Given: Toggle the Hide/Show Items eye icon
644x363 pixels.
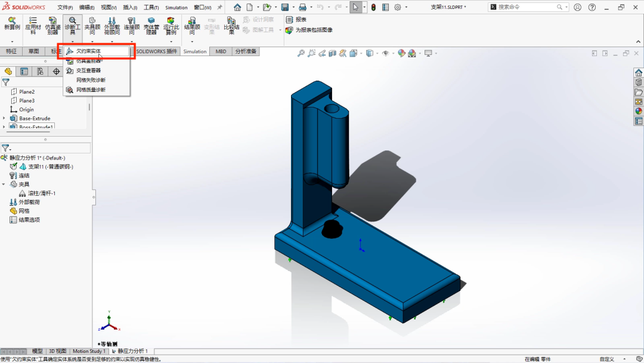Looking at the screenshot, I should pyautogui.click(x=386, y=53).
